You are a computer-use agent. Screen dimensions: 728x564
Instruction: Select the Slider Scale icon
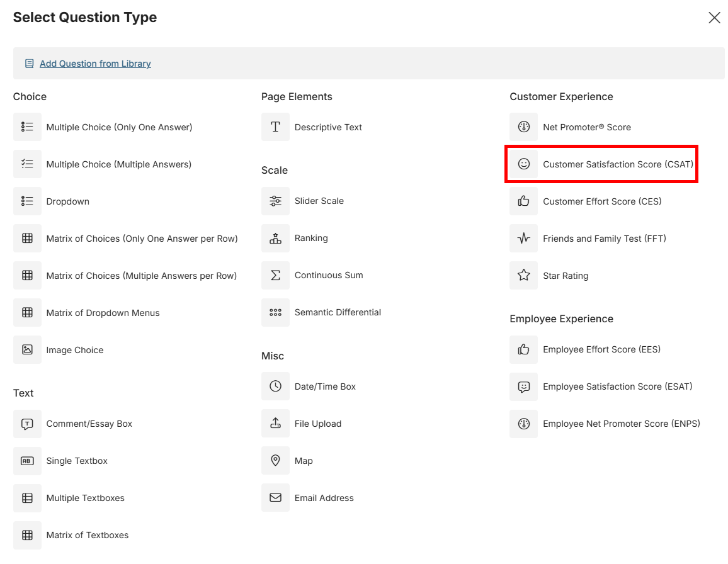coord(275,201)
